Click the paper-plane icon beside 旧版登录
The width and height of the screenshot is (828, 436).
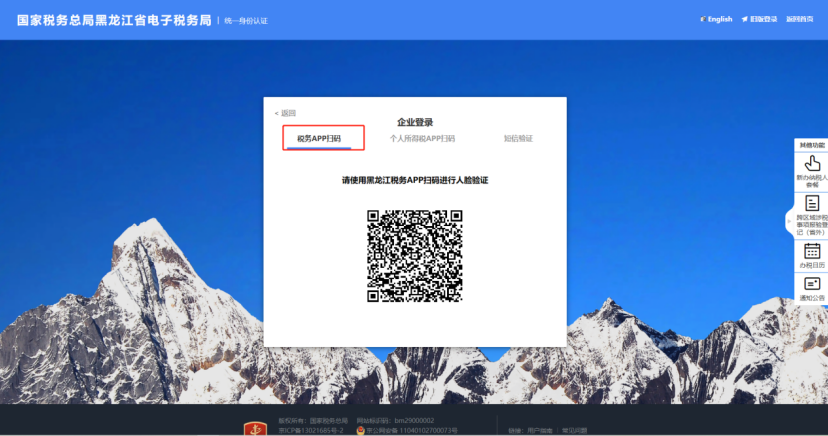(745, 19)
